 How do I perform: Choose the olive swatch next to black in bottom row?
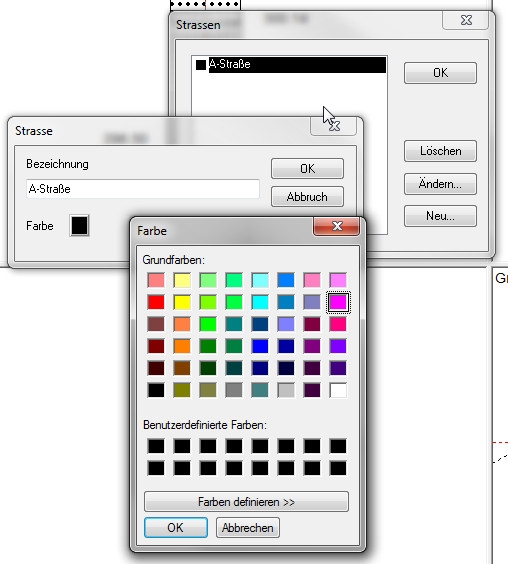(182, 390)
